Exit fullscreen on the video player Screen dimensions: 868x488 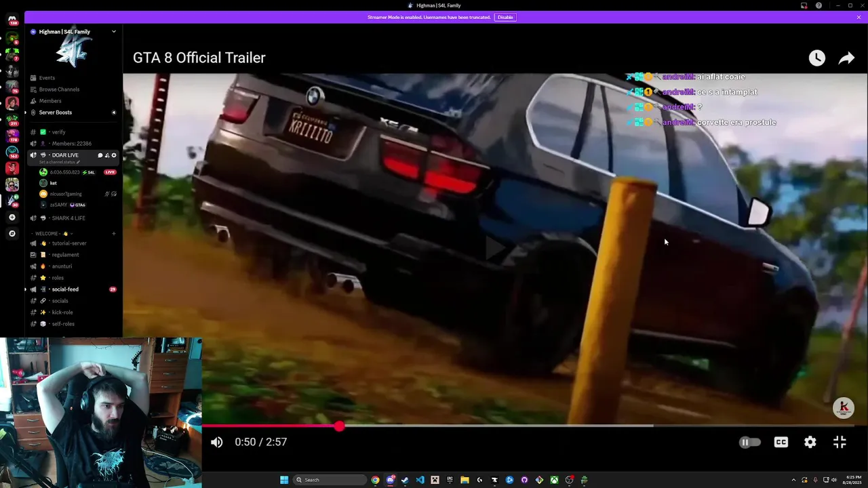point(840,442)
